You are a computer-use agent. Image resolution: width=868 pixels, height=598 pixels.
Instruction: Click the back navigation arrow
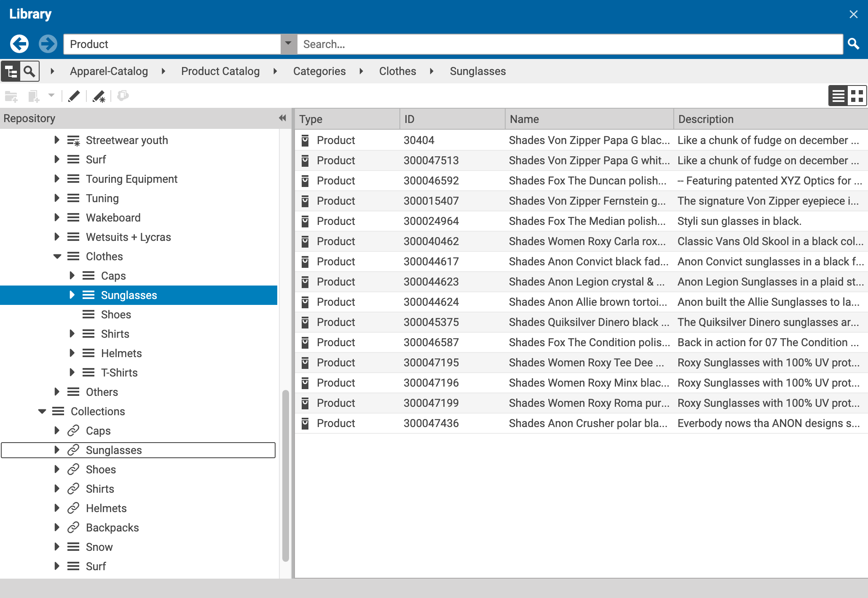19,44
